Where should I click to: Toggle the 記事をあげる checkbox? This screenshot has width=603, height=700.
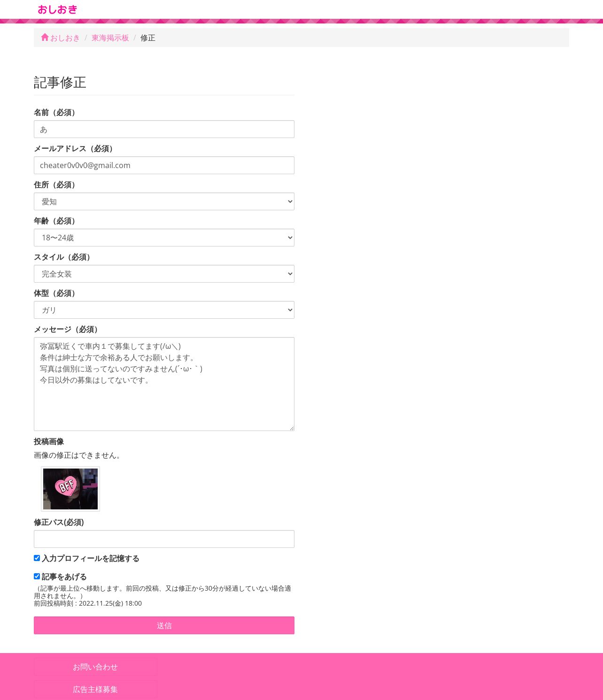37,577
